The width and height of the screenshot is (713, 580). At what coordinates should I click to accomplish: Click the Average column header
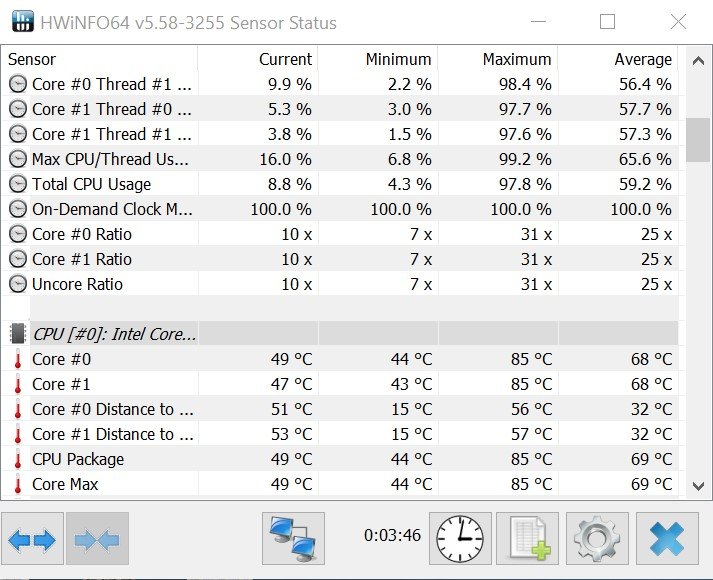coord(618,59)
